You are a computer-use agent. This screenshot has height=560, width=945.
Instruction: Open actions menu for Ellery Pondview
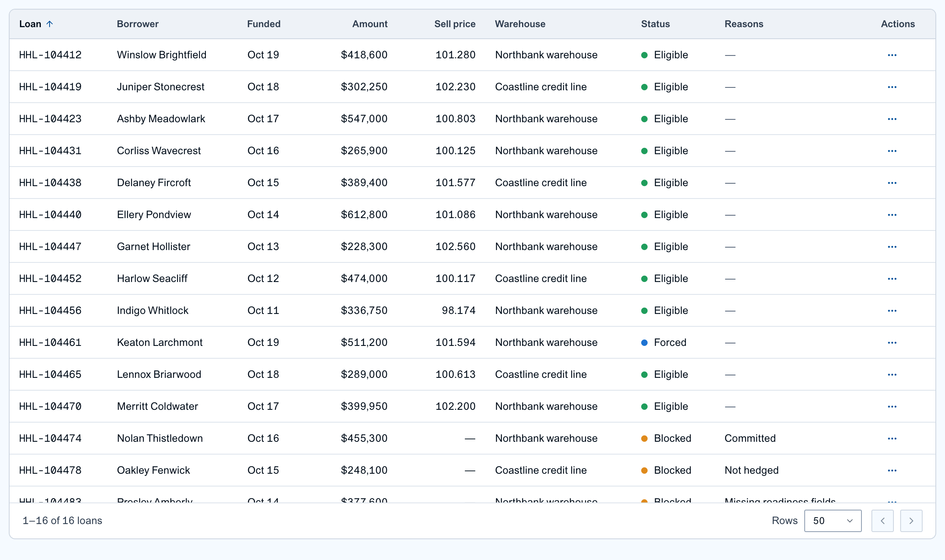892,215
